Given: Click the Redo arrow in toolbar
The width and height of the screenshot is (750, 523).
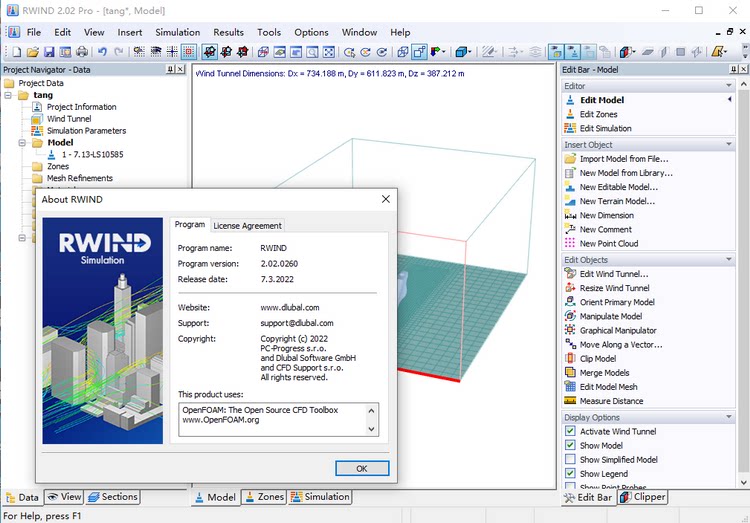Looking at the screenshot, I should click(119, 52).
